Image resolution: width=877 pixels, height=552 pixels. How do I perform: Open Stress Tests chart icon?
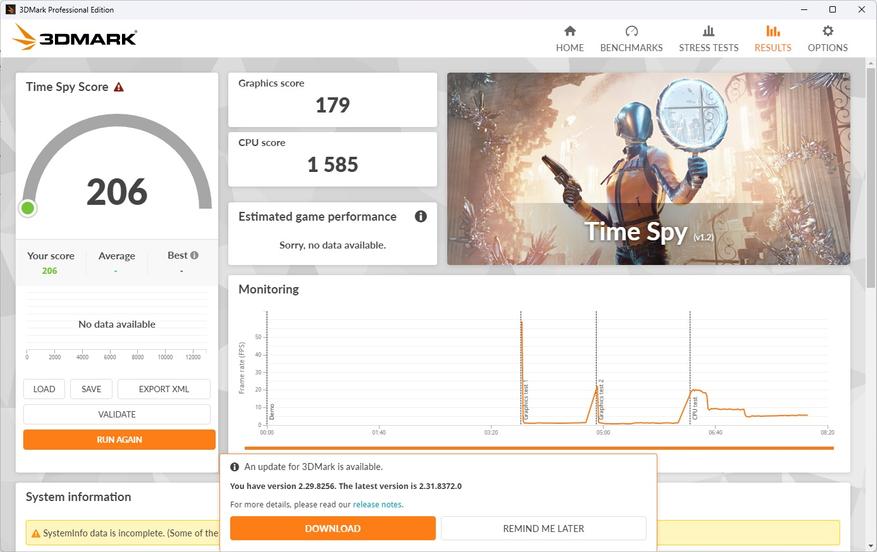click(x=708, y=31)
